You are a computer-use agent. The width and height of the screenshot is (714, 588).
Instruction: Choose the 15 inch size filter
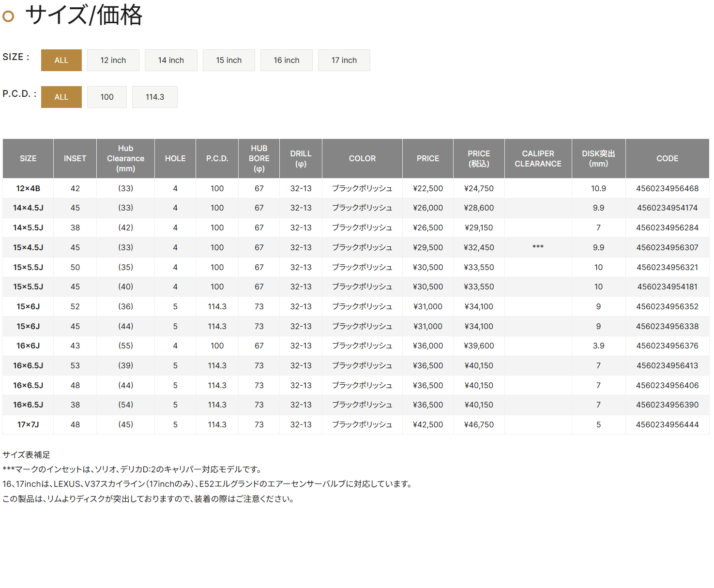[x=228, y=60]
